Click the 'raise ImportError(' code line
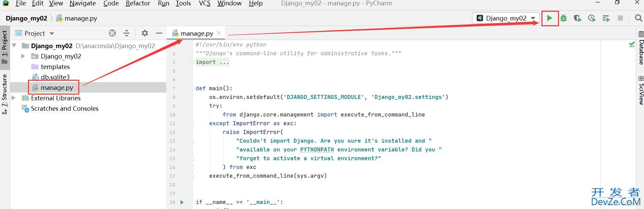 click(x=253, y=132)
